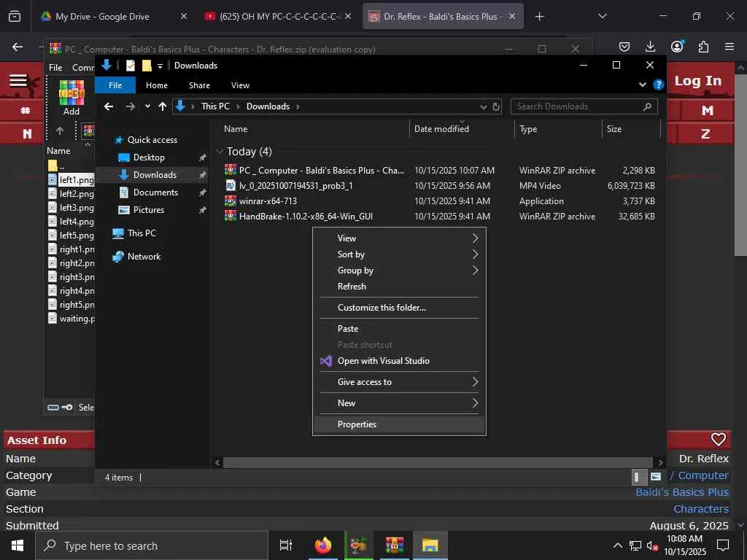Open the notification center icon
Screen dimensions: 747x560
tap(723, 545)
